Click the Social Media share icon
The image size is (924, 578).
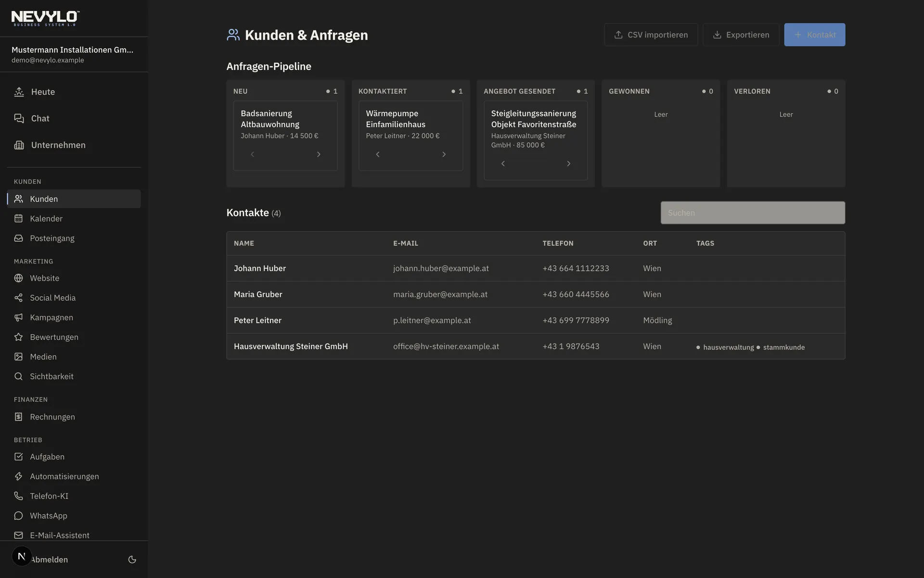[x=18, y=298]
